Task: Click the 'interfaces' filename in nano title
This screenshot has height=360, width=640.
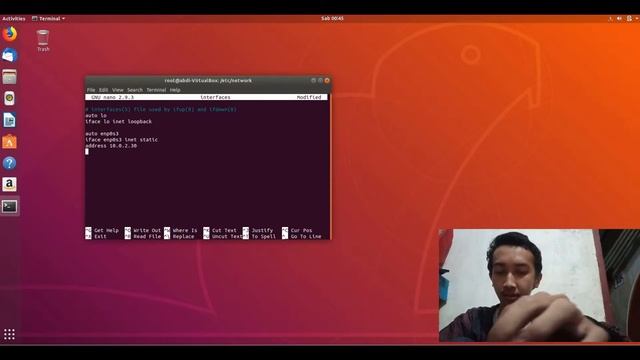Action: point(216,97)
